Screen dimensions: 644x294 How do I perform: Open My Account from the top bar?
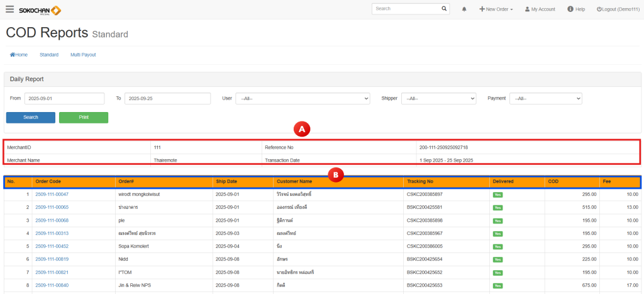pos(540,9)
